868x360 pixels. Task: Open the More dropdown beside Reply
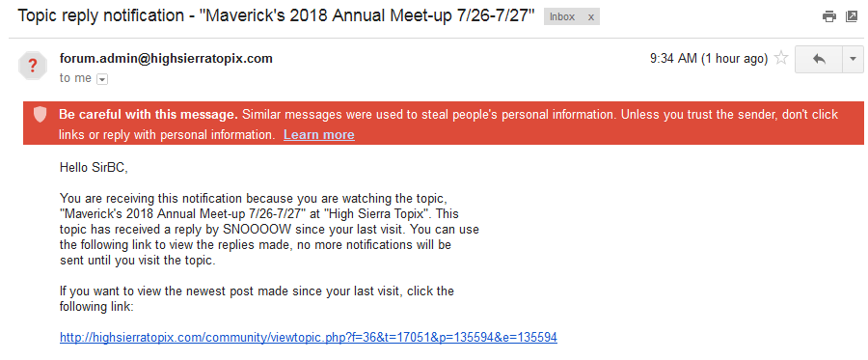coord(853,59)
